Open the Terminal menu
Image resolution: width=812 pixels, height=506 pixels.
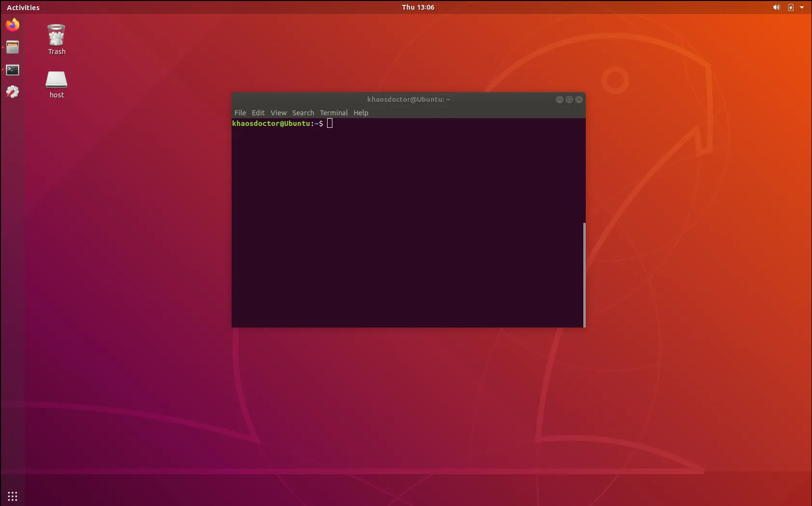pos(333,113)
